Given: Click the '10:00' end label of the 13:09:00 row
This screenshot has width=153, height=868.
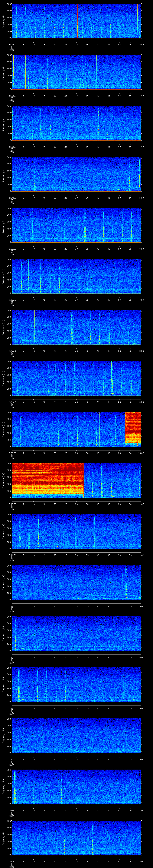Looking at the screenshot, I should click(x=141, y=453).
